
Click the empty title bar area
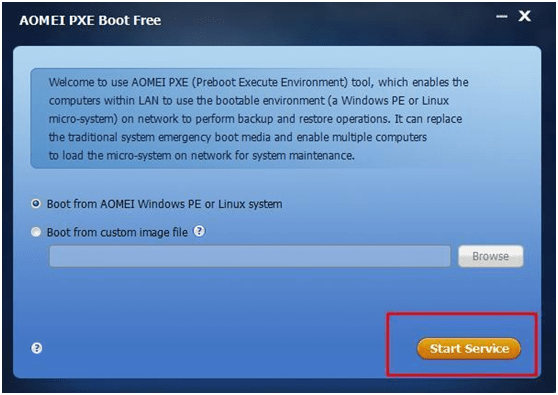(x=320, y=20)
